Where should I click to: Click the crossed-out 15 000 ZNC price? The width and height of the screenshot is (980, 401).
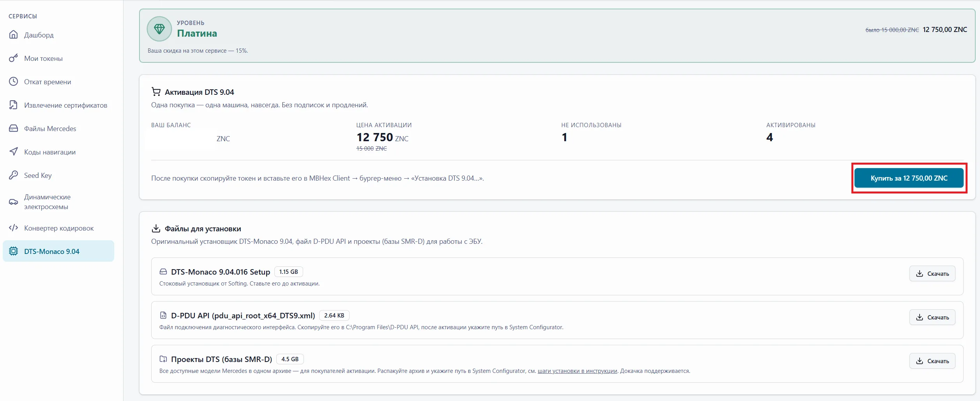point(371,149)
